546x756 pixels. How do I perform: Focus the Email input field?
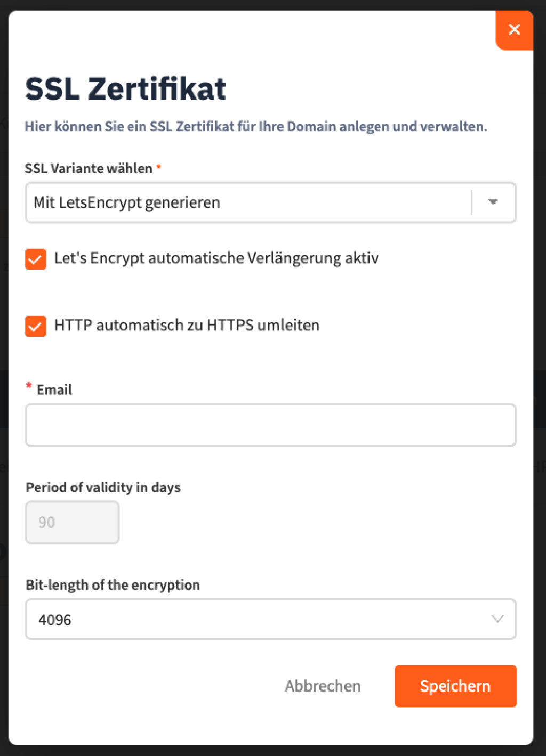coord(270,425)
